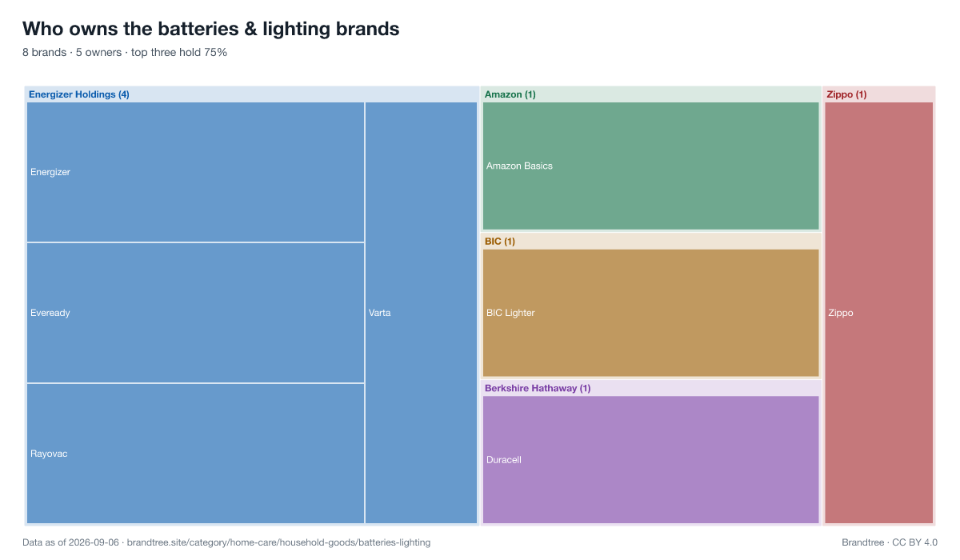Click the Data as of date text
Image resolution: width=960 pixels, height=560 pixels.
point(70,542)
